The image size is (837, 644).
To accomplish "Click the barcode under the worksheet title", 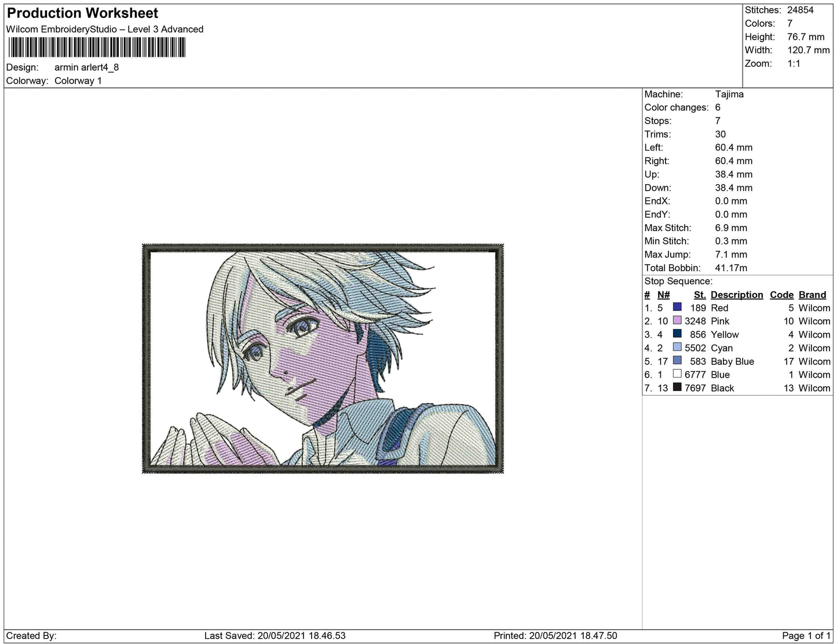I will pyautogui.click(x=96, y=47).
